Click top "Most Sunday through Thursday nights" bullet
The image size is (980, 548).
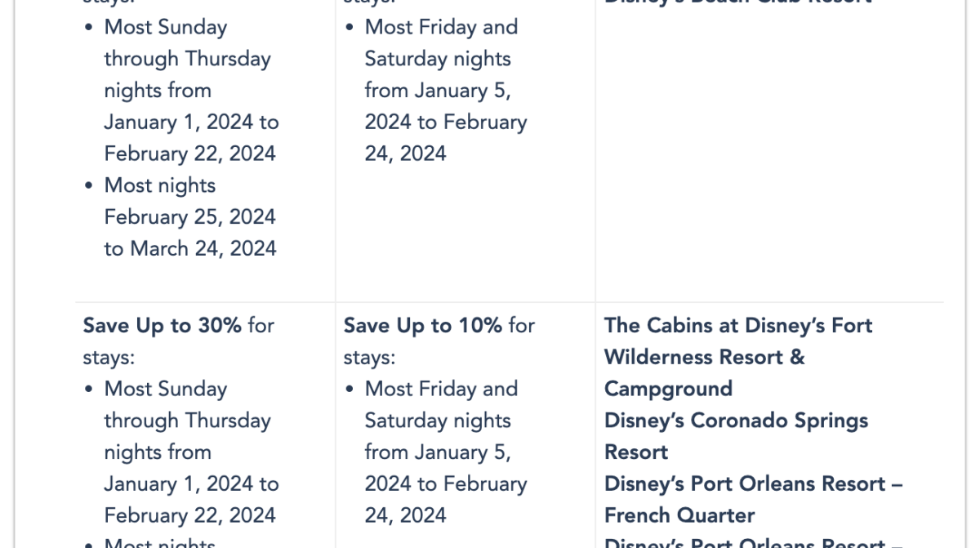[191, 90]
